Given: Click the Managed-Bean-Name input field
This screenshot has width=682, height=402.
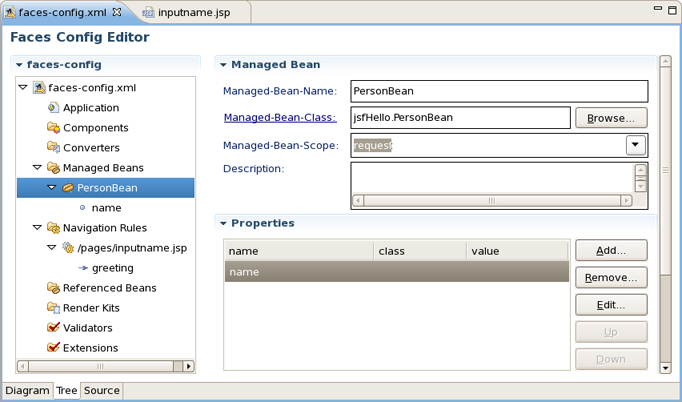Looking at the screenshot, I should (x=499, y=91).
